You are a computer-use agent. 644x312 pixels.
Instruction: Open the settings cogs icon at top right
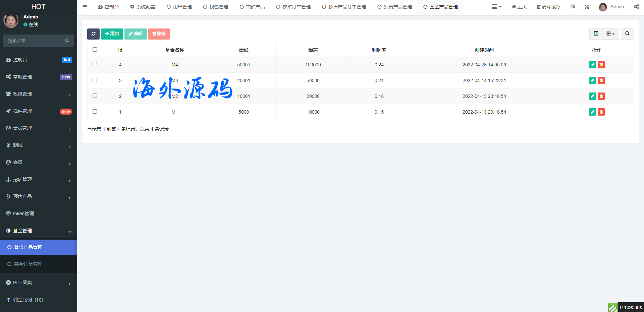click(x=636, y=7)
